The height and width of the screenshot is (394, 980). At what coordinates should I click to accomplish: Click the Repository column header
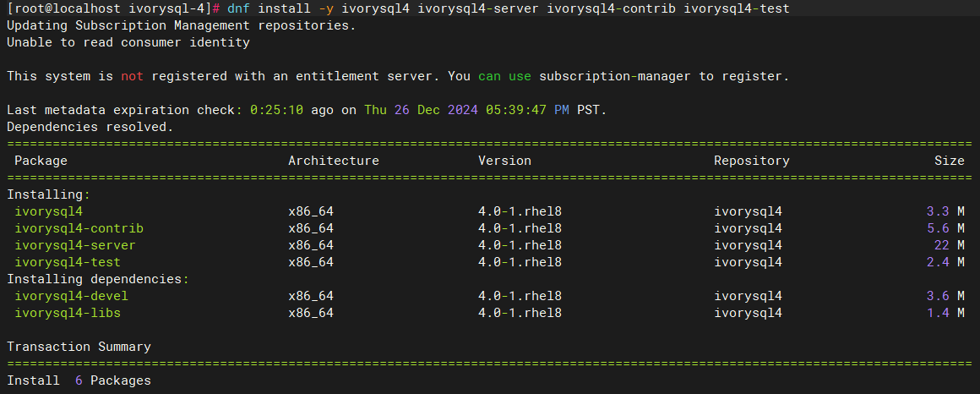point(751,161)
